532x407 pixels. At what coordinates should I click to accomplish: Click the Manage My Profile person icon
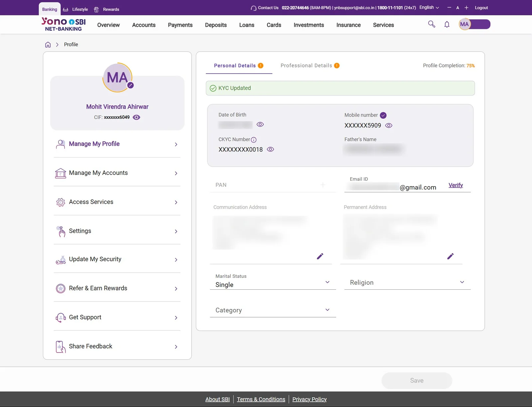[61, 144]
